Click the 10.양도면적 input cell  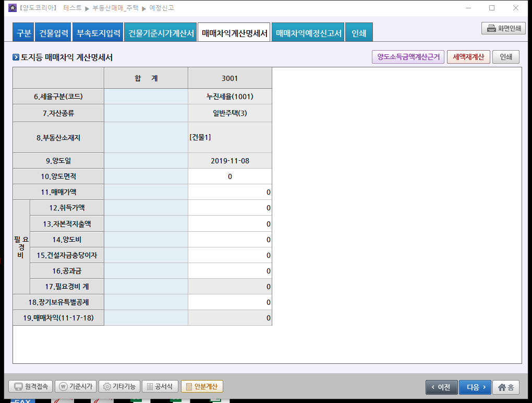[x=230, y=176]
